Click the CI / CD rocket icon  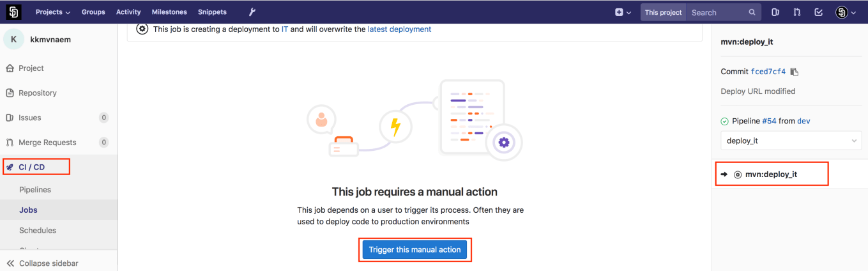(10, 167)
